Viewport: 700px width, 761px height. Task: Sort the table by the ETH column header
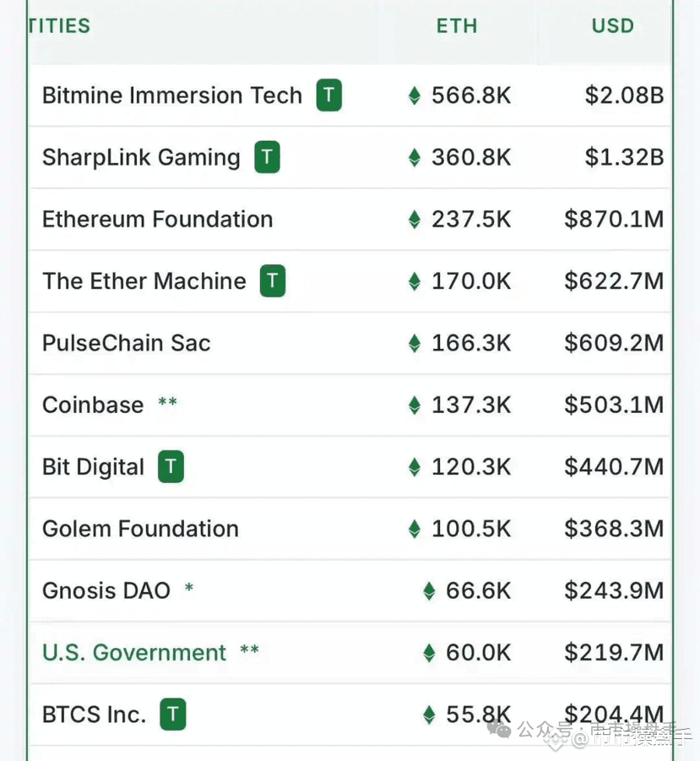point(457,25)
